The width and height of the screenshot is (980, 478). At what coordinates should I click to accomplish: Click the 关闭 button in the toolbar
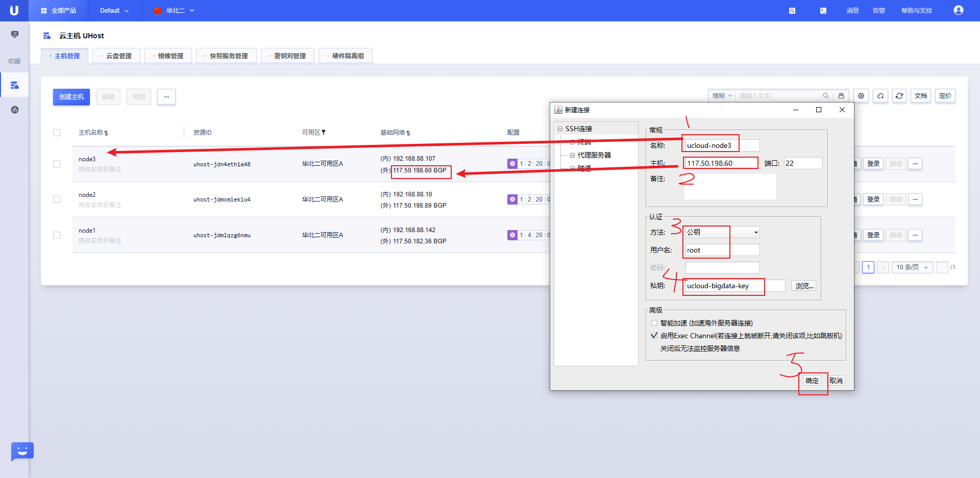point(139,96)
